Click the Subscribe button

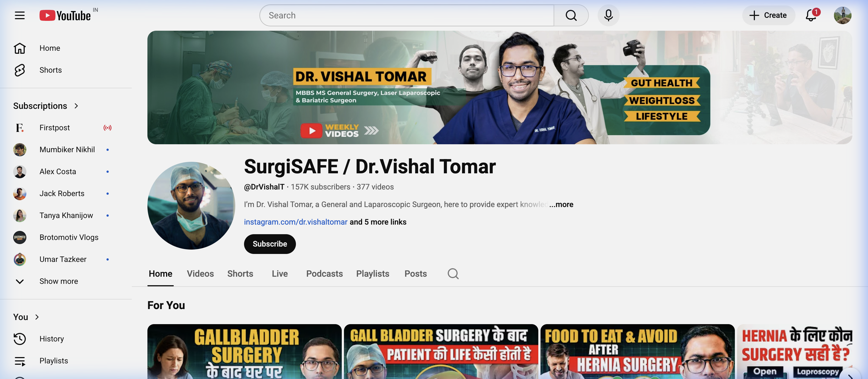(270, 244)
